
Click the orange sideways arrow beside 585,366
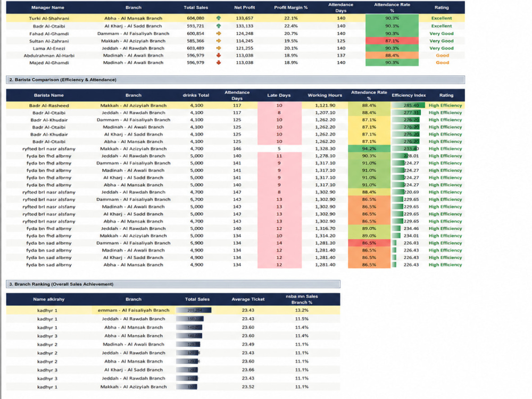pyautogui.click(x=219, y=41)
